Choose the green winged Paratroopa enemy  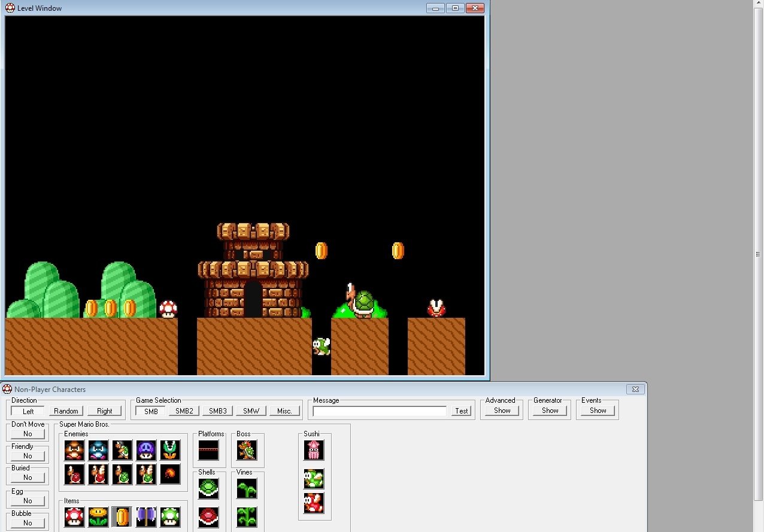[146, 474]
